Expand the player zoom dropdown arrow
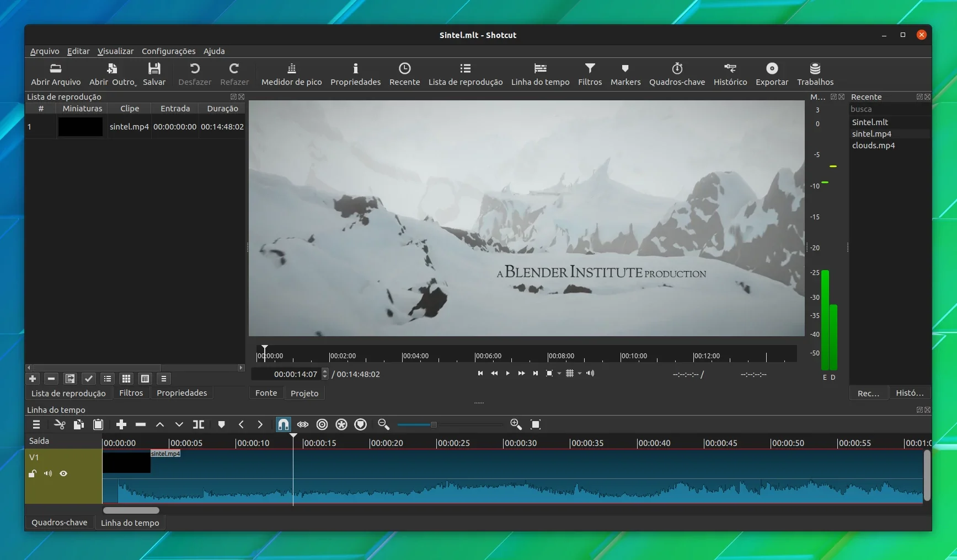Screen dimensions: 957x560 [559, 374]
